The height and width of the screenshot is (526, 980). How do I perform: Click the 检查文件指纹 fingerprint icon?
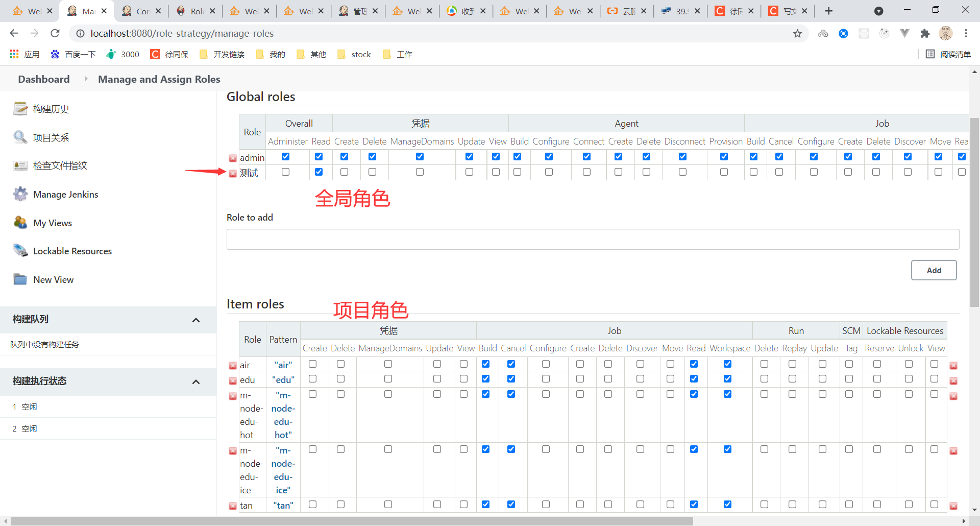(20, 165)
